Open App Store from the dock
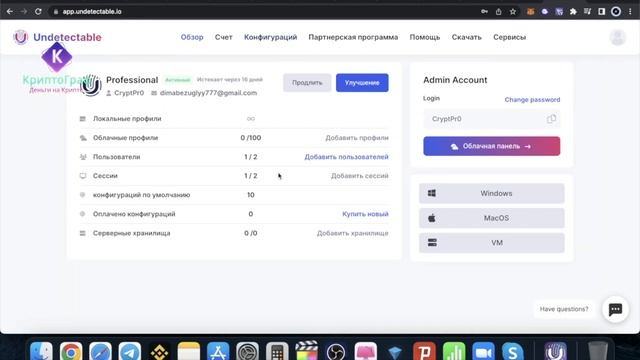The height and width of the screenshot is (360, 640). pos(218,351)
